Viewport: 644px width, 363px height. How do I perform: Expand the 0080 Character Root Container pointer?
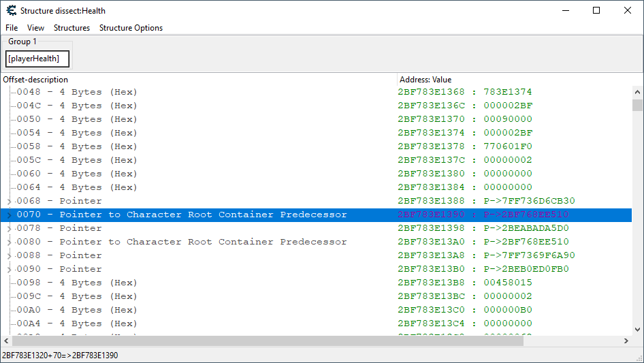9,242
